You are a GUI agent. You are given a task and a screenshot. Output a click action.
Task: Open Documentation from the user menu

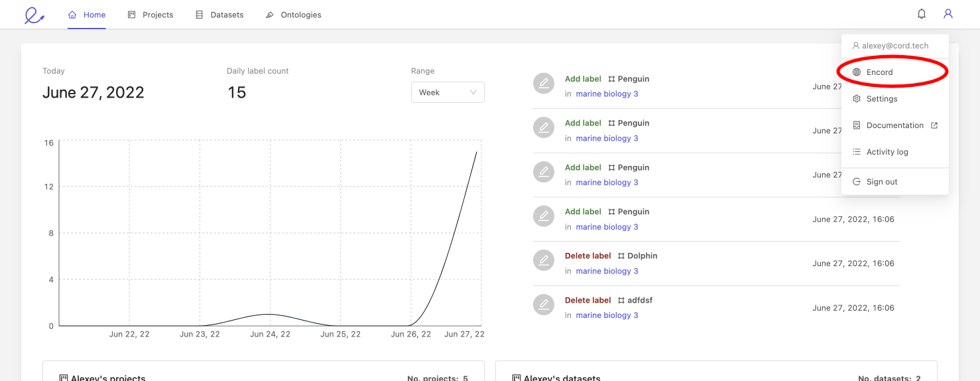click(895, 125)
